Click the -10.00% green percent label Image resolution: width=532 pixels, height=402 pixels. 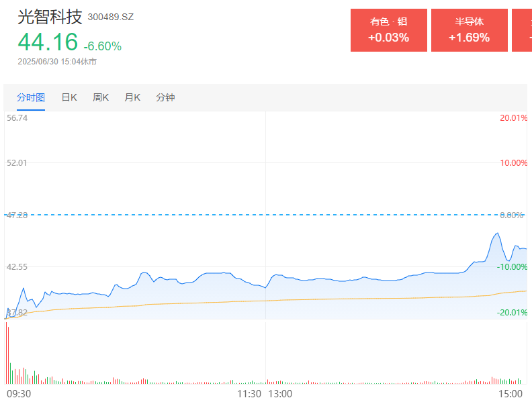pos(512,266)
